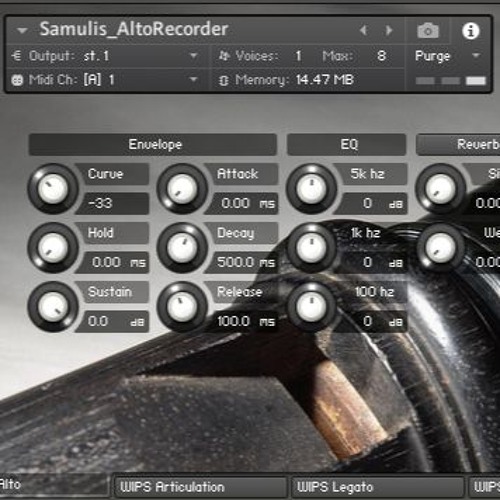Open the Output st. 1 dropdown
This screenshot has height=500, width=500.
pos(193,56)
